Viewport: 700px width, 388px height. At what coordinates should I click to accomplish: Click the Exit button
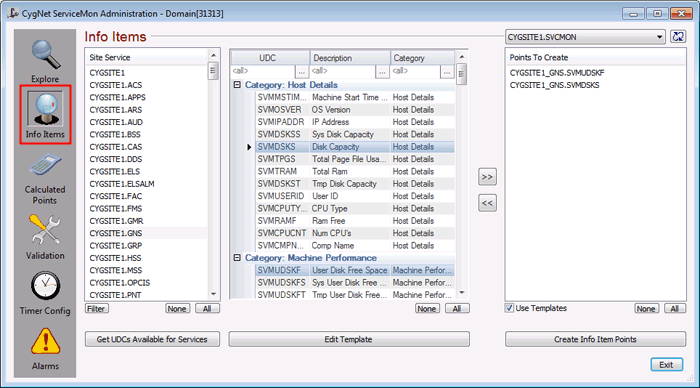tap(667, 365)
